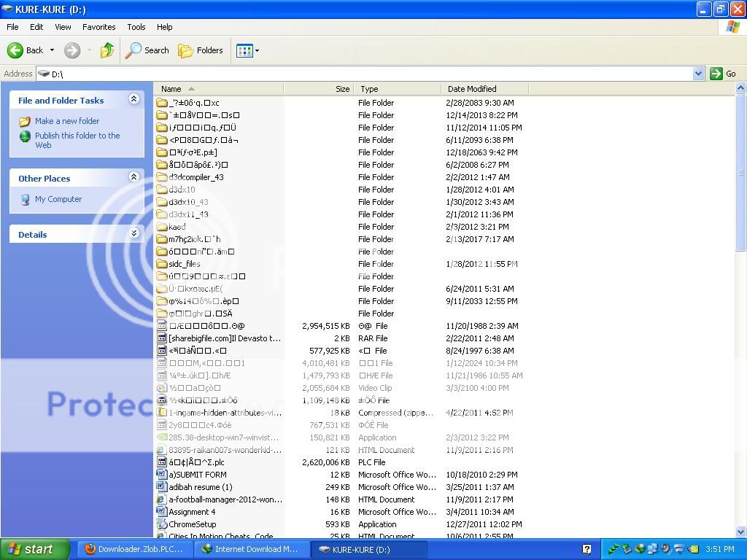Screen dimensions: 747x560
Task: Click the Go button beside address bar
Action: pyautogui.click(x=724, y=74)
